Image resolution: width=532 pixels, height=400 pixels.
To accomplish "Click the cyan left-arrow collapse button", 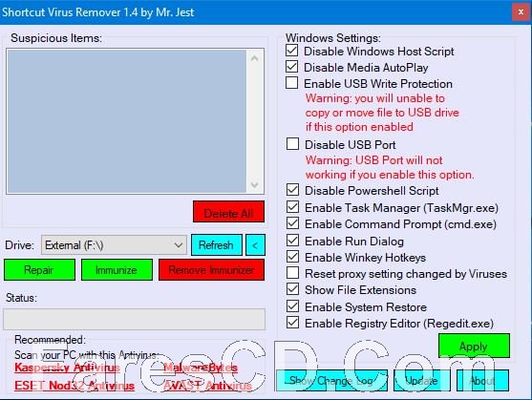I will point(255,244).
